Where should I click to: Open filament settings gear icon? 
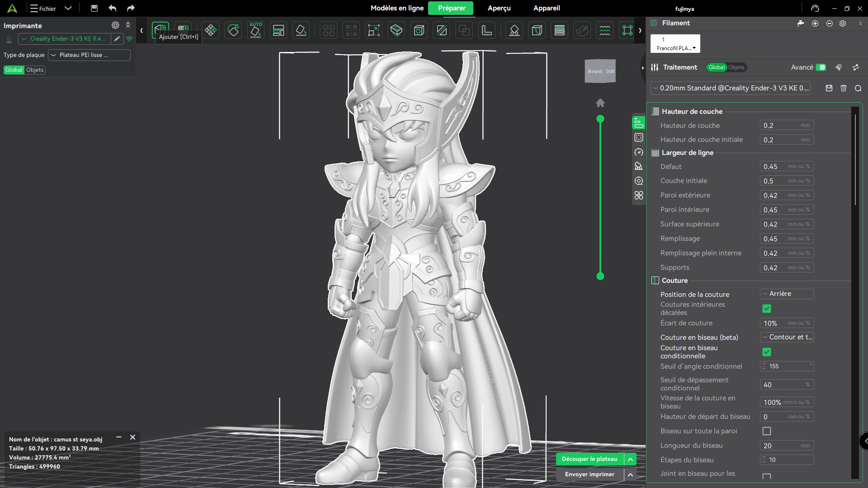pos(843,23)
